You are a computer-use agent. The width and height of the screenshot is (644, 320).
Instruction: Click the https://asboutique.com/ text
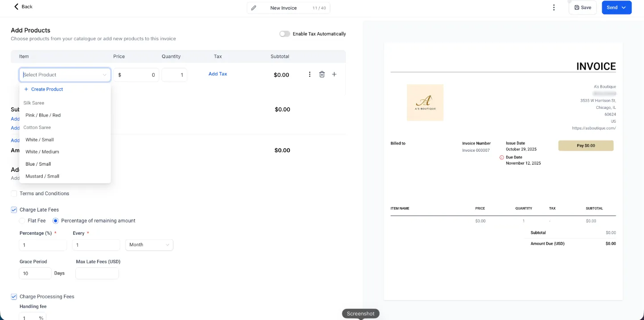click(594, 128)
